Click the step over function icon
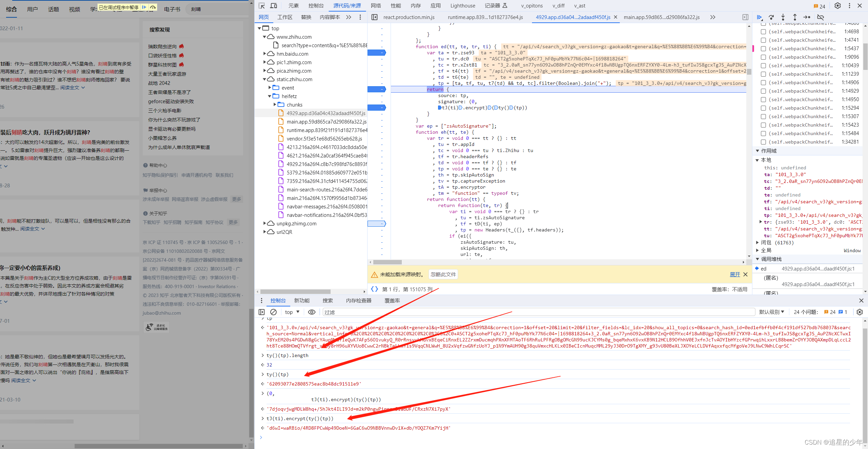This screenshot has width=868, height=449. pyautogui.click(x=771, y=17)
